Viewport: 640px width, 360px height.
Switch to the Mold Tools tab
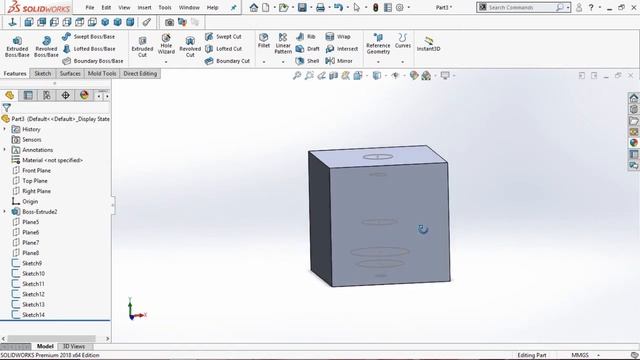click(102, 73)
